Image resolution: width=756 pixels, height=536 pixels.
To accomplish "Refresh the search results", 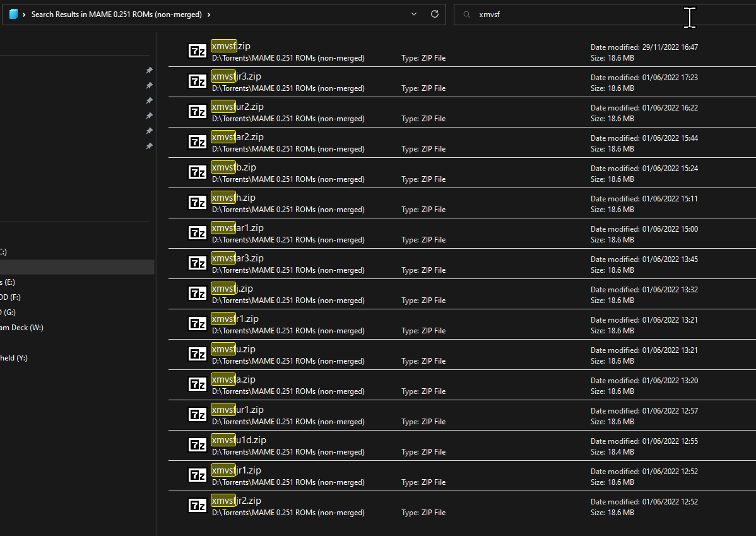I will 434,14.
